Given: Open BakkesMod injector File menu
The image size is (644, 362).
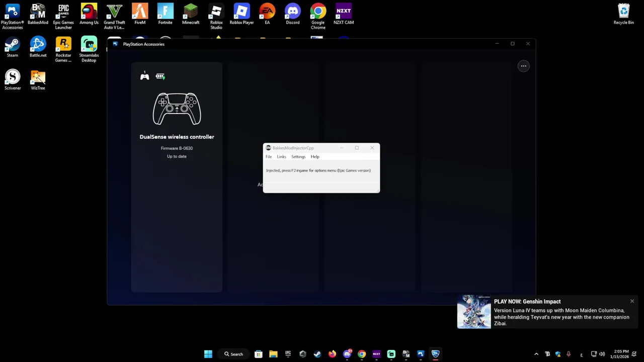Looking at the screenshot, I should click(269, 157).
